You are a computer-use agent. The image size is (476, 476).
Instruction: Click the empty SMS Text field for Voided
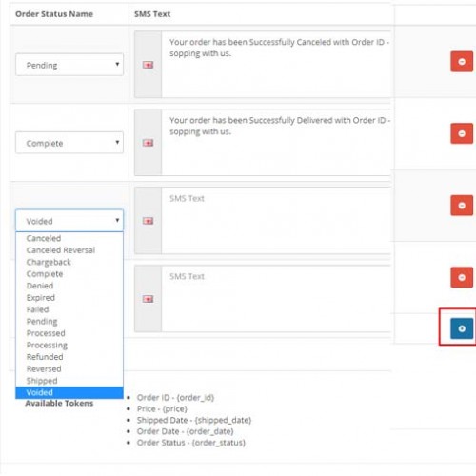pyautogui.click(x=276, y=221)
